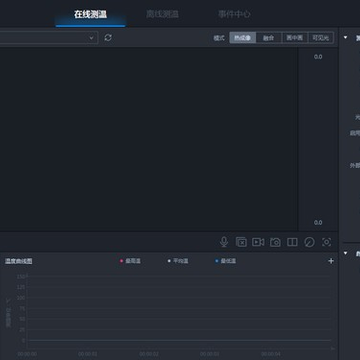360x360 pixels.
Task: Select 热成像 mode button
Action: pos(243,38)
